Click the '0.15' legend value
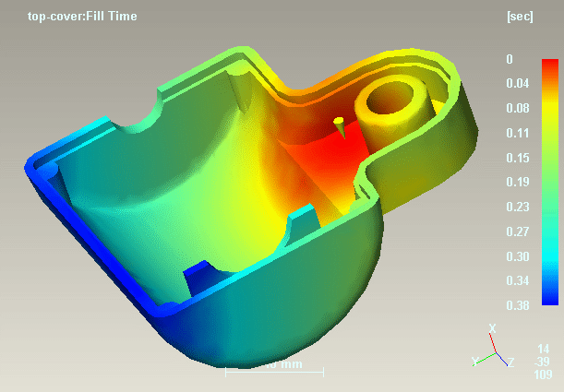 pyautogui.click(x=518, y=158)
